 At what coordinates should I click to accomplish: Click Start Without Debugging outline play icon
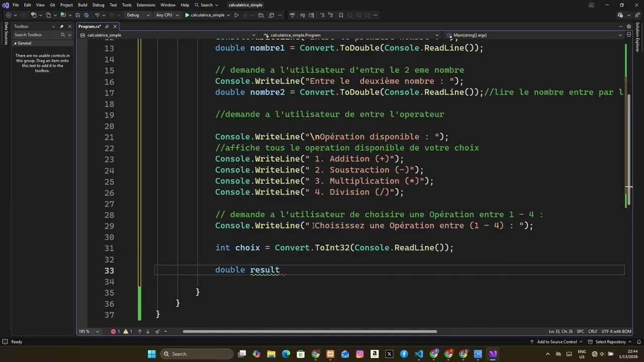click(236, 15)
